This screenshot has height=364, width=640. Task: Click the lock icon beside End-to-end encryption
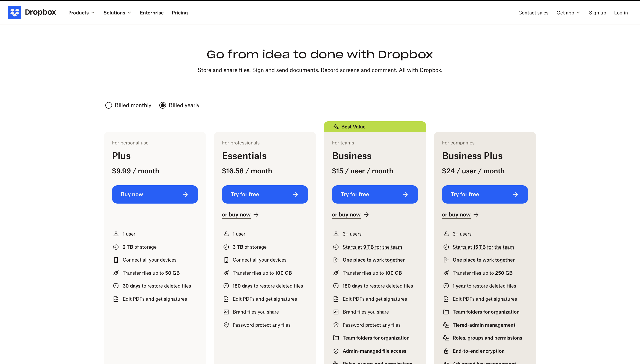tap(446, 351)
